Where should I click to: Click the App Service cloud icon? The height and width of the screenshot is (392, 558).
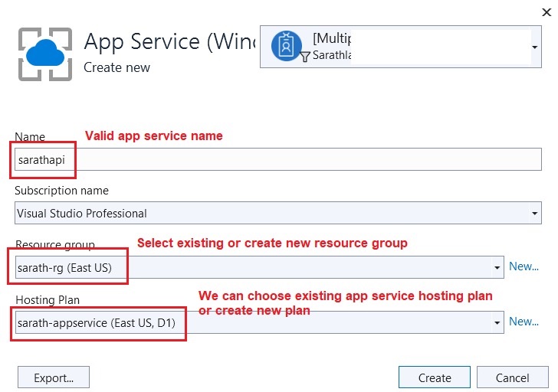point(45,54)
